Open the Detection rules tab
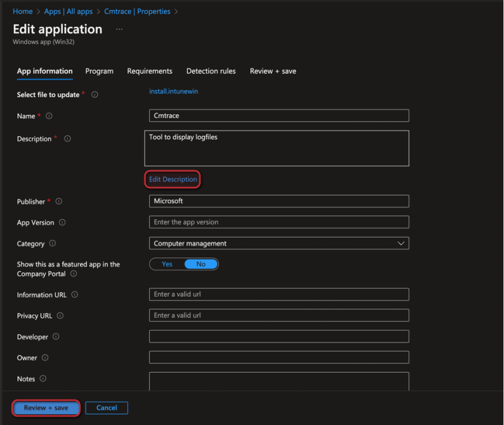The width and height of the screenshot is (504, 425). [211, 71]
